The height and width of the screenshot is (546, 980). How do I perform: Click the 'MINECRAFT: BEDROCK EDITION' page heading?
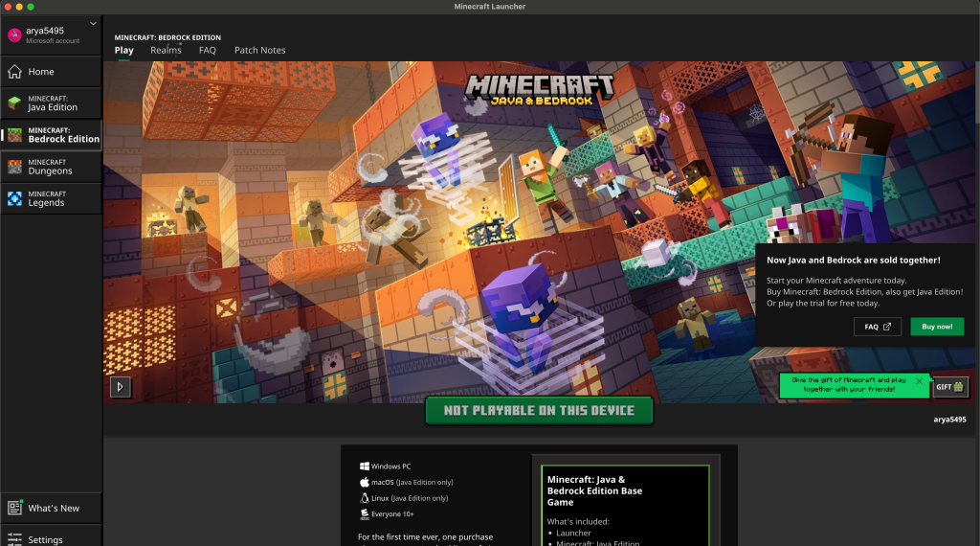(x=167, y=37)
